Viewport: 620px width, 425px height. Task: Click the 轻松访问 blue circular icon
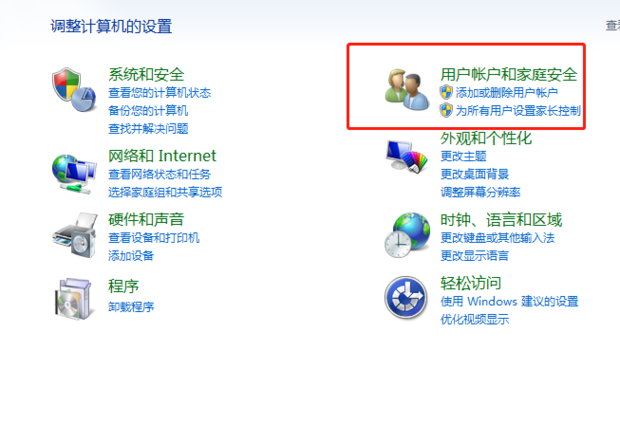(406, 297)
